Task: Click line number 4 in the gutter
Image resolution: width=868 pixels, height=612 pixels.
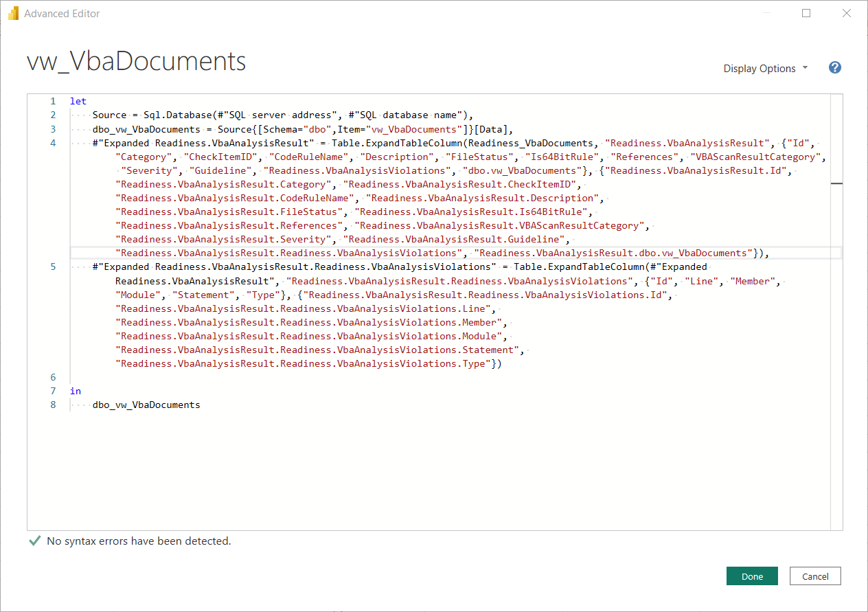Action: [x=53, y=143]
